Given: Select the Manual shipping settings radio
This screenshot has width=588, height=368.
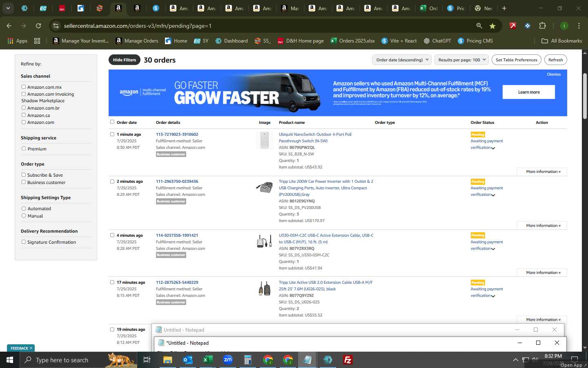Looking at the screenshot, I should [x=24, y=215].
